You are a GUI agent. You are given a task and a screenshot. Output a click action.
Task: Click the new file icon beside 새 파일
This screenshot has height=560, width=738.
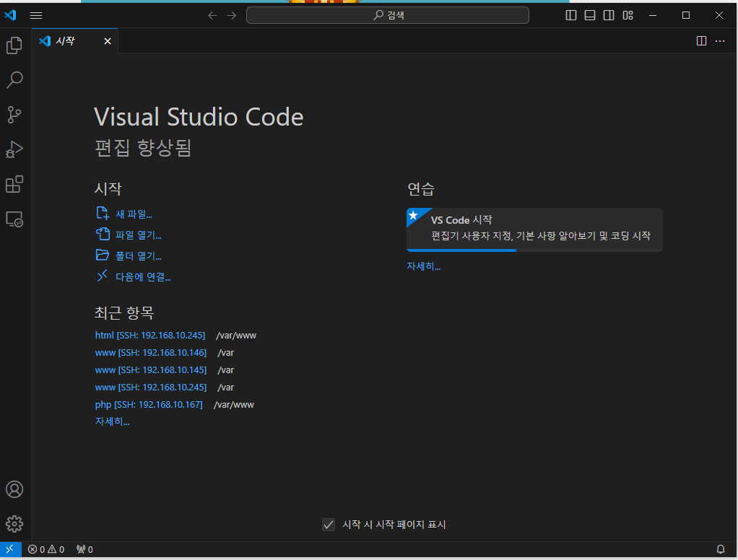(x=103, y=213)
